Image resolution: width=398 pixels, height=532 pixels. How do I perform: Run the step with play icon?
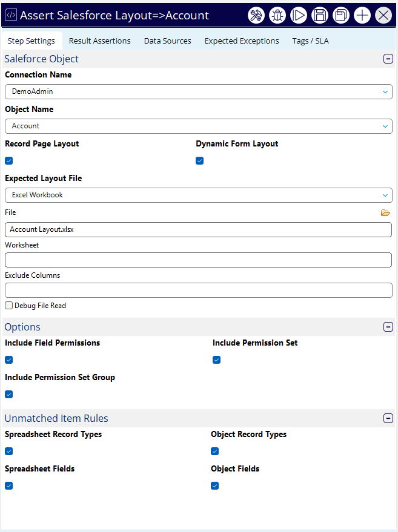pos(299,15)
